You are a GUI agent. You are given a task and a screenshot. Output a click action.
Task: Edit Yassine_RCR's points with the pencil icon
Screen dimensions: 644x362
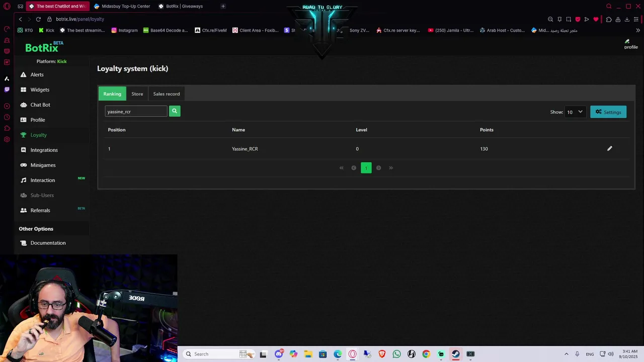(609, 148)
